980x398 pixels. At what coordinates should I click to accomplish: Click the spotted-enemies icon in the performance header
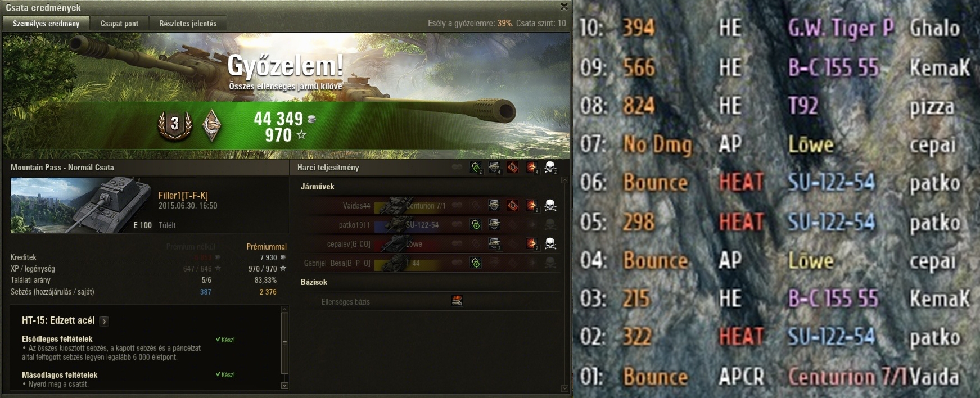[476, 167]
